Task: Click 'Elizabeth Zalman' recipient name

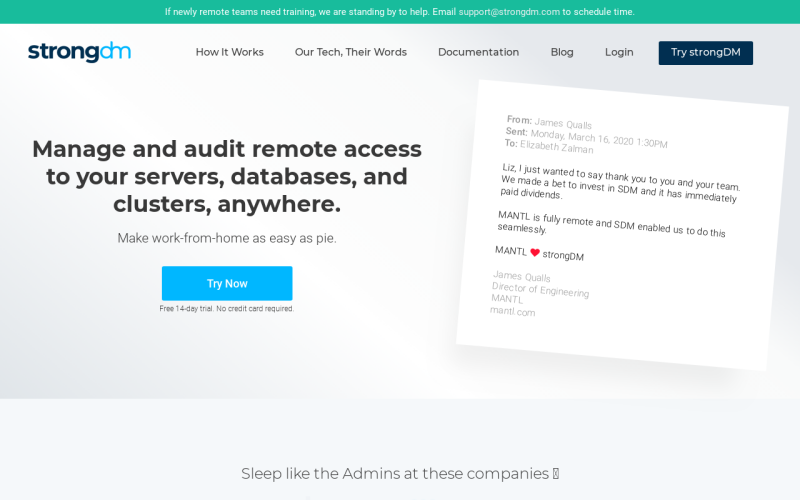Action: pyautogui.click(x=557, y=147)
